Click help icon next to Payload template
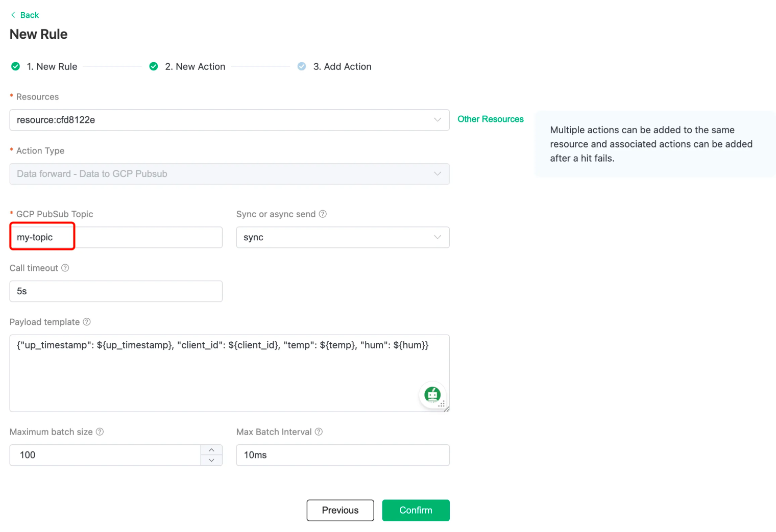The image size is (776, 532). [x=87, y=322]
